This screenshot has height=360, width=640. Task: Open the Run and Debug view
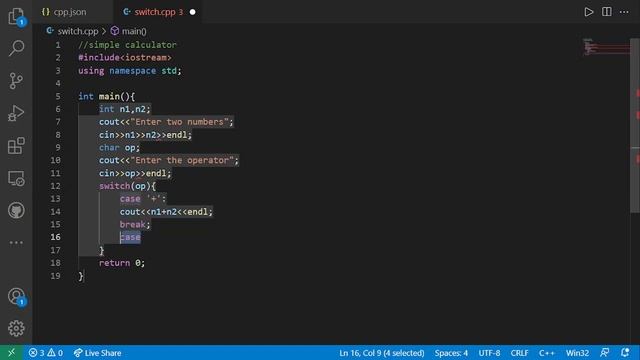pos(16,113)
